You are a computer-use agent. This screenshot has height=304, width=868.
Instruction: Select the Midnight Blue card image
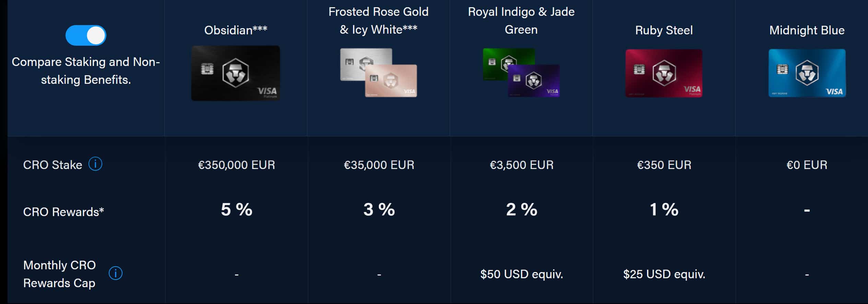click(807, 73)
